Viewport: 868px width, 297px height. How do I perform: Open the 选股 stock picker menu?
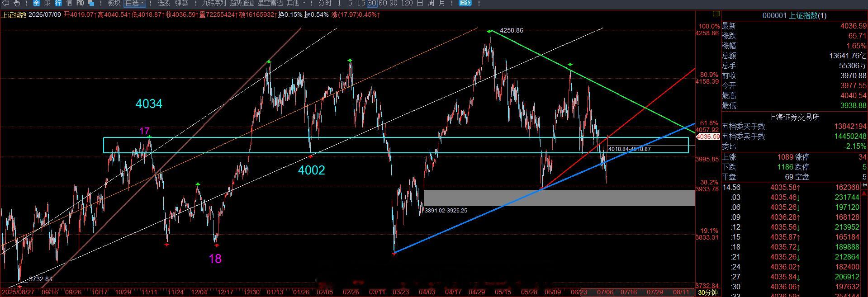click(164, 3)
